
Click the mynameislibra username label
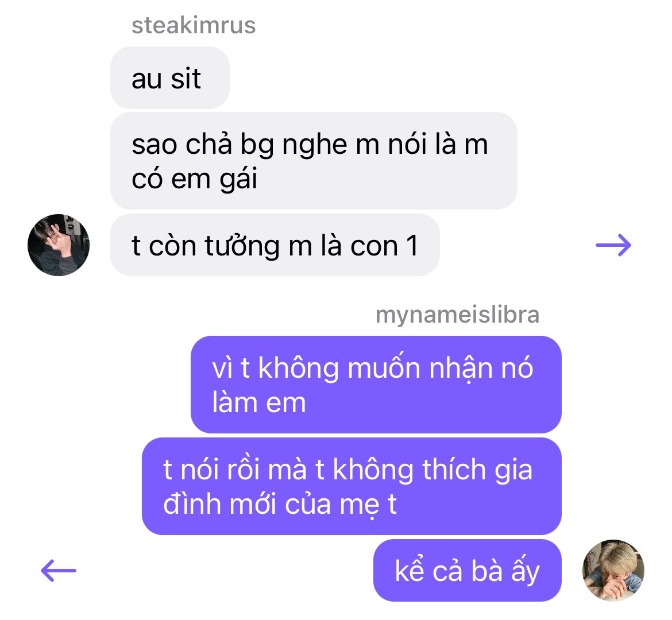457,315
